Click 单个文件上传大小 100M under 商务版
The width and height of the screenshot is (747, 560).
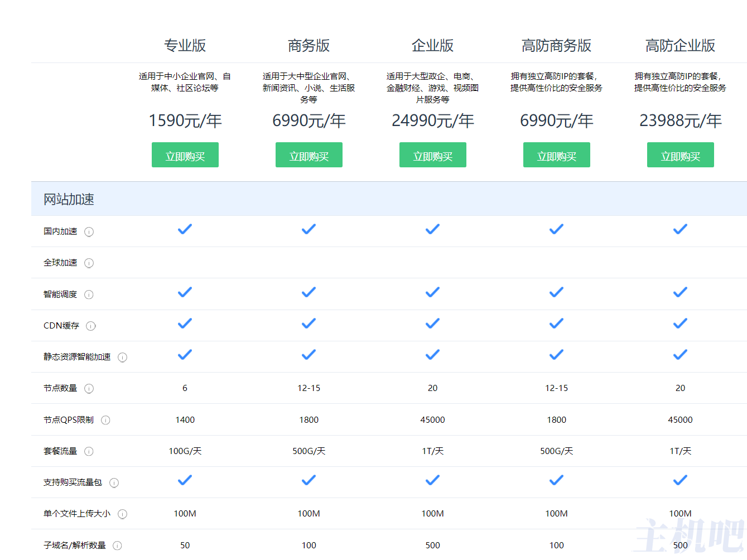pyautogui.click(x=309, y=514)
